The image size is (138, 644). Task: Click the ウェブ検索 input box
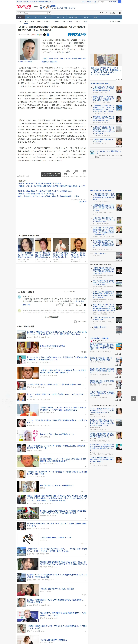[x=103, y=2]
